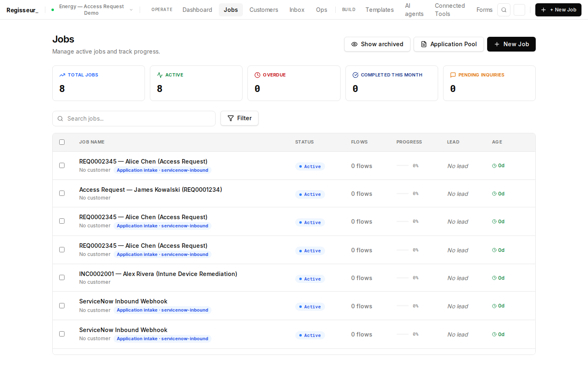Click the age clock icon for James Kowalski job
The width and height of the screenshot is (588, 368).
(x=494, y=194)
